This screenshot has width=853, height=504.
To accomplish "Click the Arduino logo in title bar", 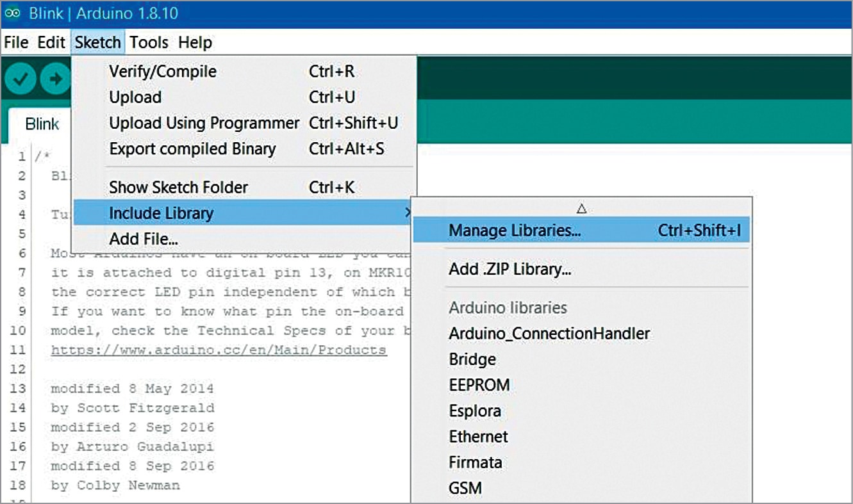I will (12, 13).
